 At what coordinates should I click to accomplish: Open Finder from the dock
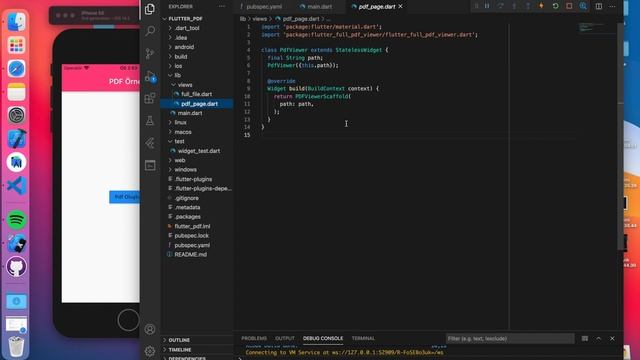[16, 22]
